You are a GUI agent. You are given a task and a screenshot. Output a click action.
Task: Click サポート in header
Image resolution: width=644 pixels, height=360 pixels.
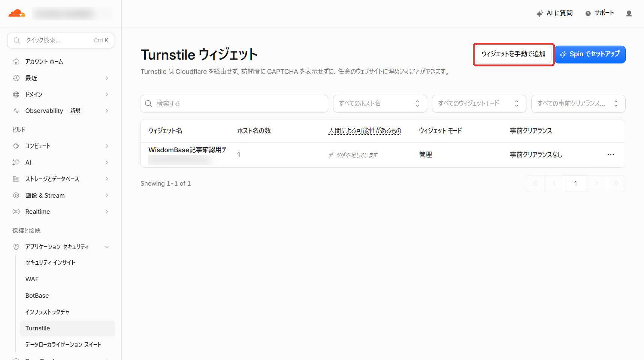coord(600,13)
